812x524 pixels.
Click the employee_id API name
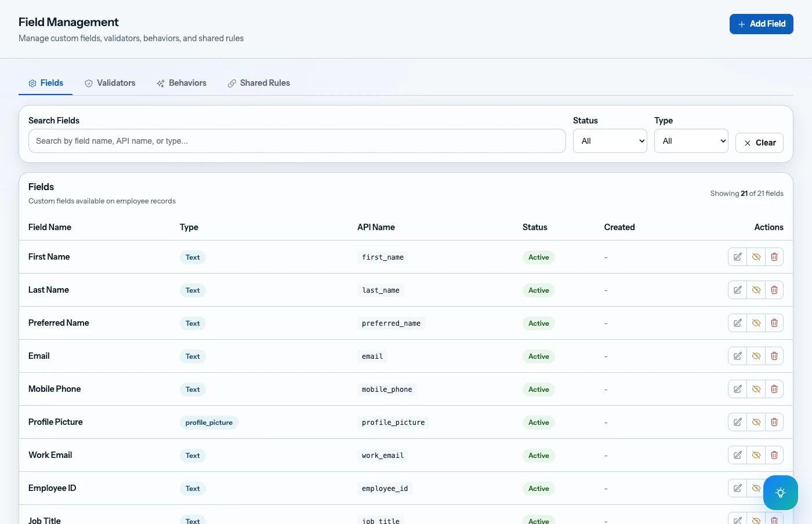pyautogui.click(x=385, y=489)
